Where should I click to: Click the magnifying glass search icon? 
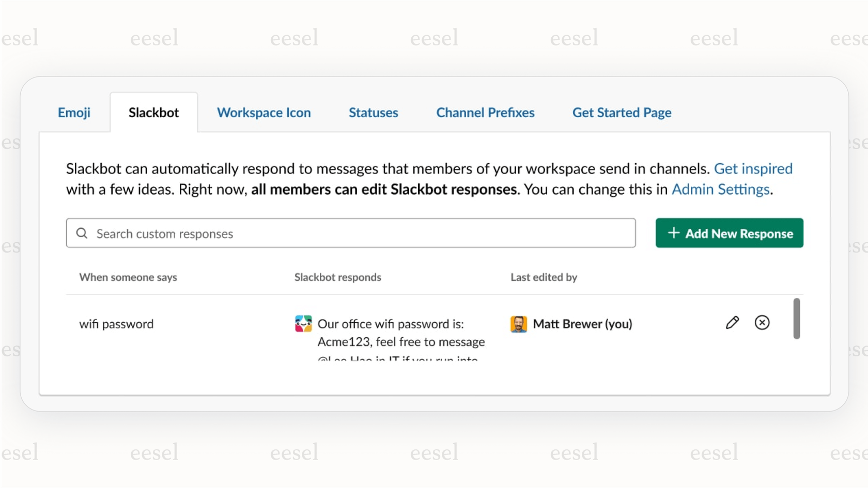(x=82, y=233)
